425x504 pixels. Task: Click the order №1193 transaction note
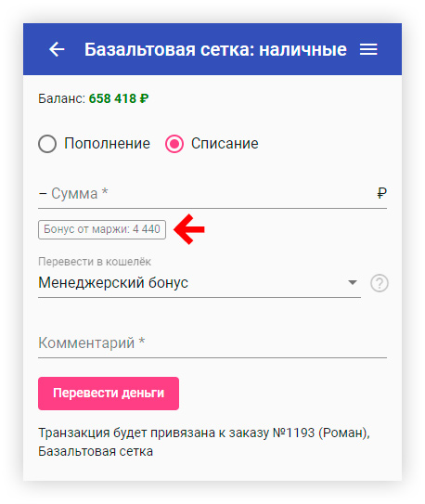coord(204,442)
